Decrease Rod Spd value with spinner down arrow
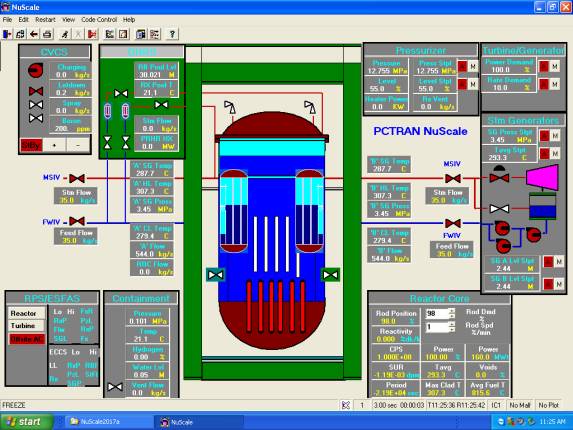573x430 pixels. [x=452, y=329]
